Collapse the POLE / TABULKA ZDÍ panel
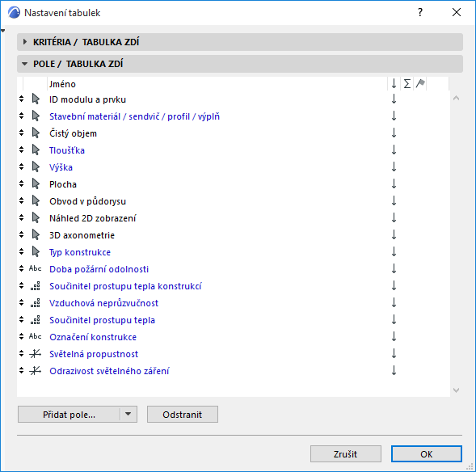476x472 pixels. pyautogui.click(x=24, y=64)
